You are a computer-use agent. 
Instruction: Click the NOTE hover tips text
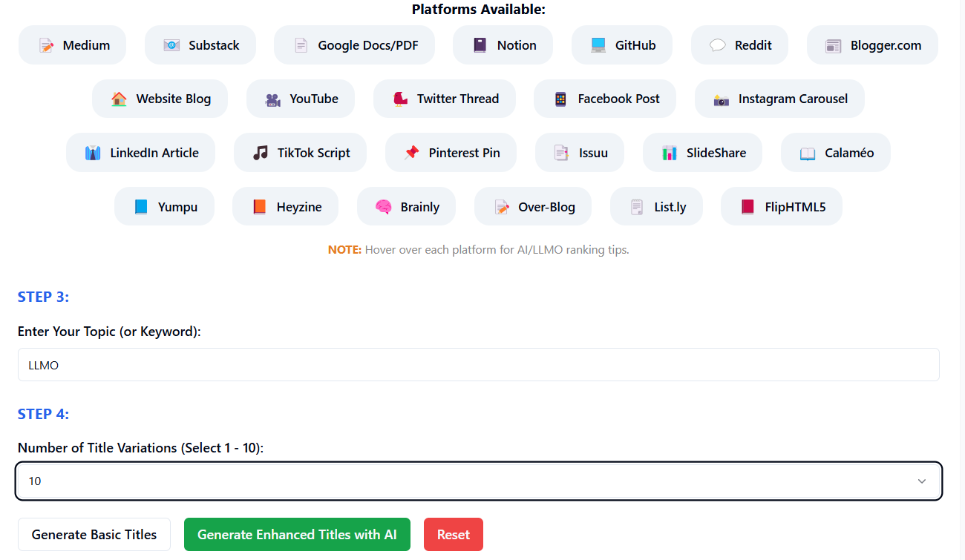tap(479, 250)
